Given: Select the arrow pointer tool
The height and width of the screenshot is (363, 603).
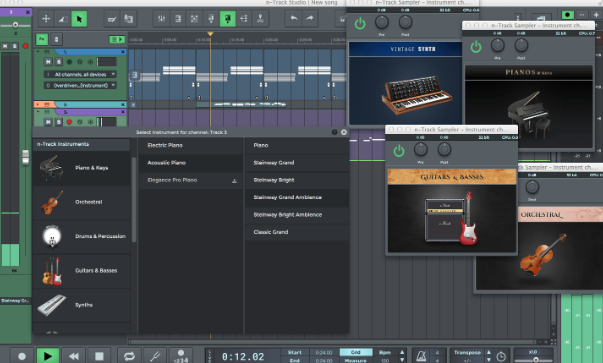Looking at the screenshot, I should 79,18.
